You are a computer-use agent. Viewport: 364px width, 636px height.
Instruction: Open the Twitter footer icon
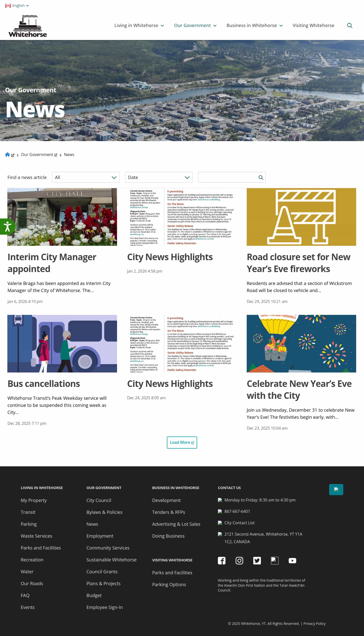pyautogui.click(x=257, y=561)
